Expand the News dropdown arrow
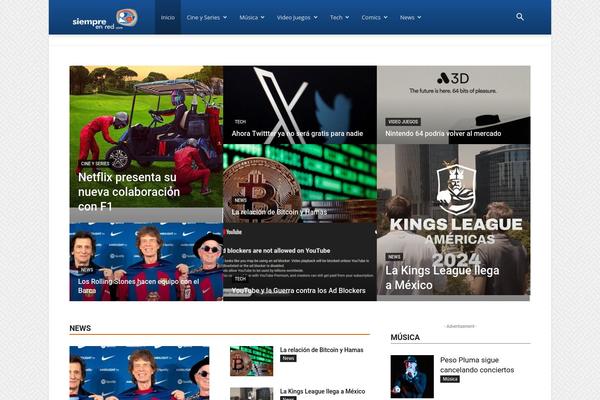Screen dimensions: 600x400 (419, 17)
